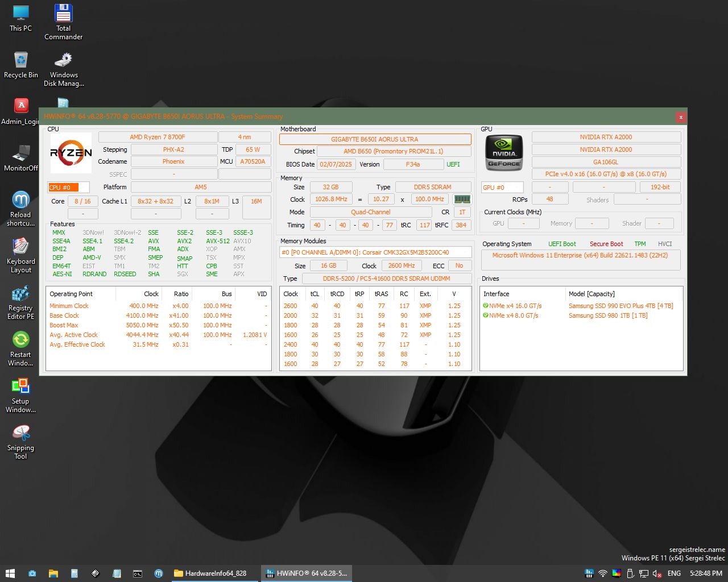Click the BIOS date 02/07/2025 field
Viewport: 728px width, 582px height.
pos(336,164)
